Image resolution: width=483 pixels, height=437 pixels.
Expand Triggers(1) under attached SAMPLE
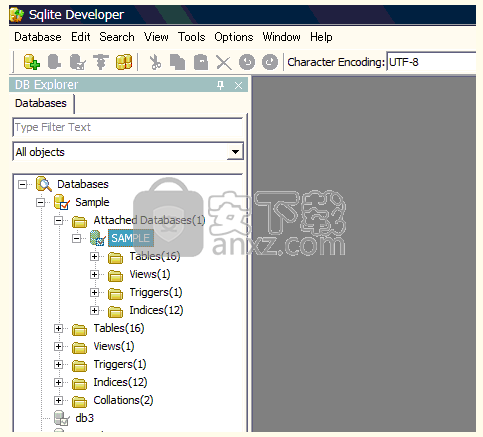click(x=94, y=292)
